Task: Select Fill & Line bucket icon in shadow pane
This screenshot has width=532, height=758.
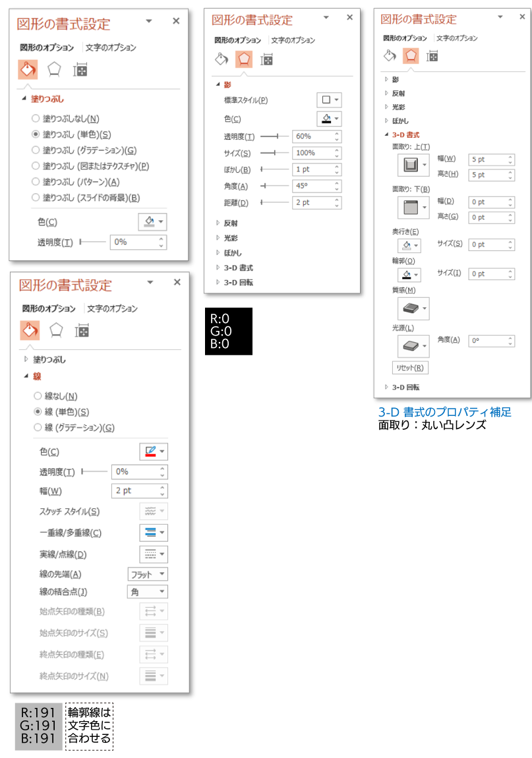Action: [222, 59]
